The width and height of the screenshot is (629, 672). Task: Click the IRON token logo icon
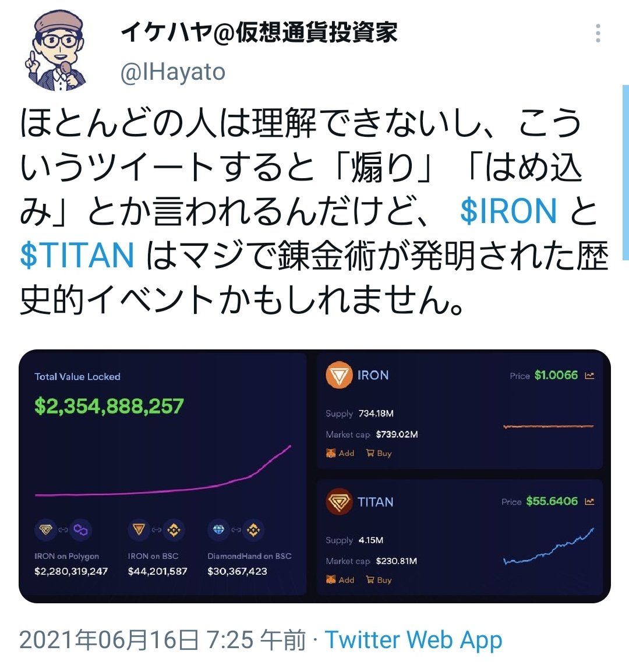(x=339, y=374)
